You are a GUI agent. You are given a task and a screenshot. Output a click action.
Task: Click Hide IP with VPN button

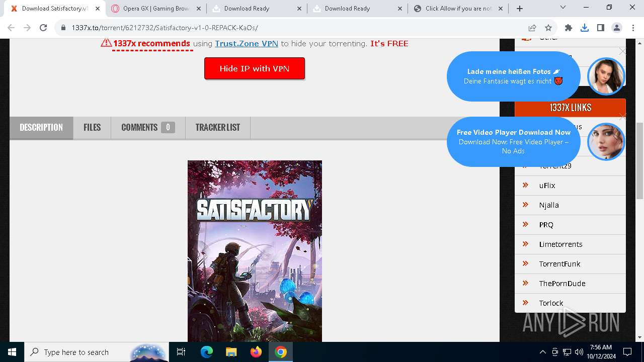click(x=255, y=68)
